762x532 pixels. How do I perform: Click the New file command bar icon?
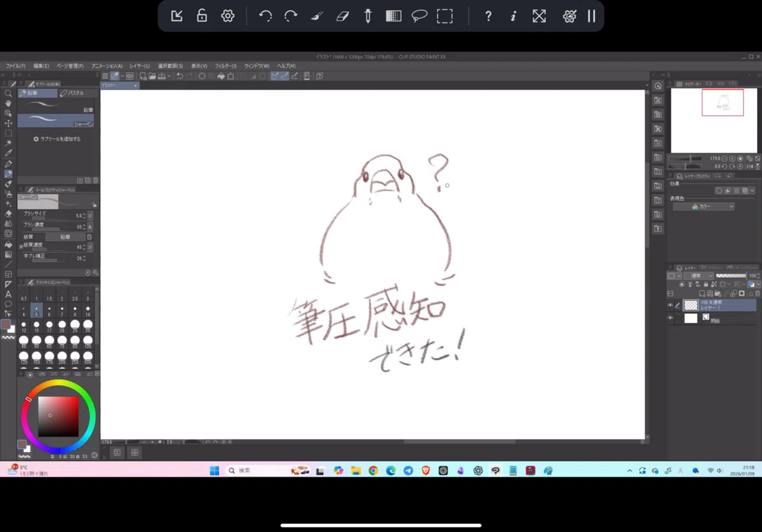(x=143, y=76)
